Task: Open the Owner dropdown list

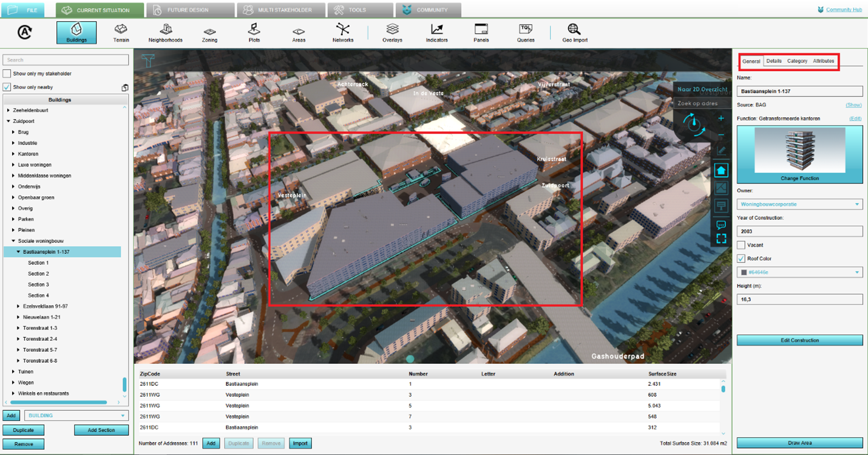Action: 799,205
